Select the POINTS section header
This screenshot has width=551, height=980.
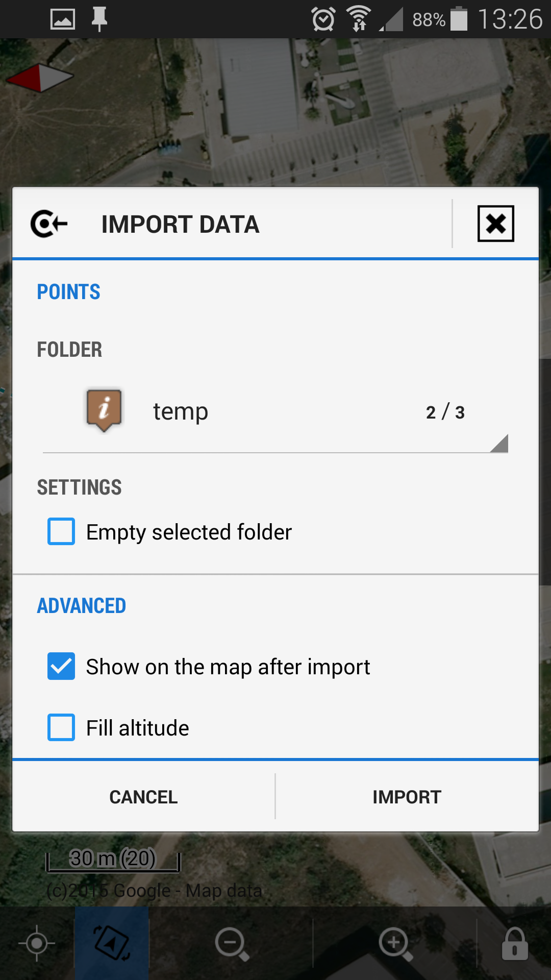click(69, 292)
